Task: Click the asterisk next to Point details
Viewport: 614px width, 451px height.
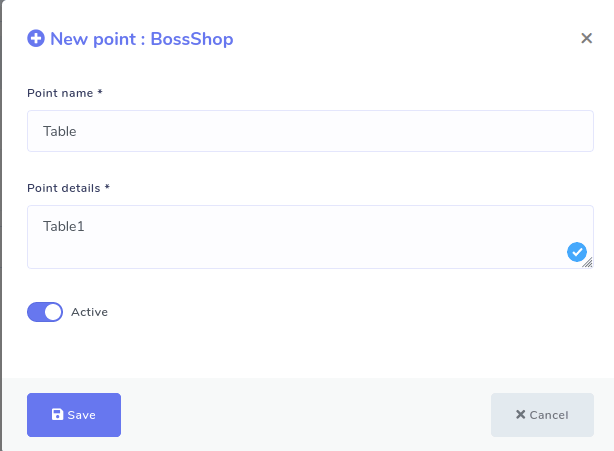Action: tap(107, 187)
